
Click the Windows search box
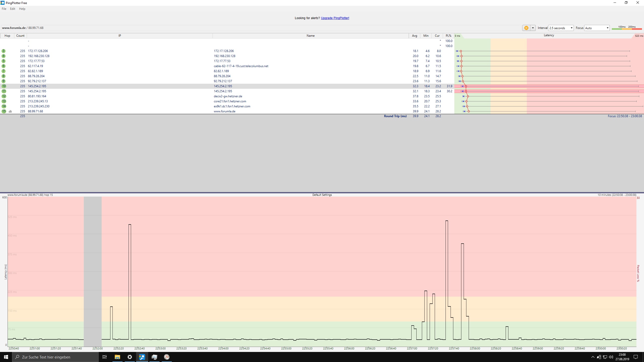(x=55, y=357)
